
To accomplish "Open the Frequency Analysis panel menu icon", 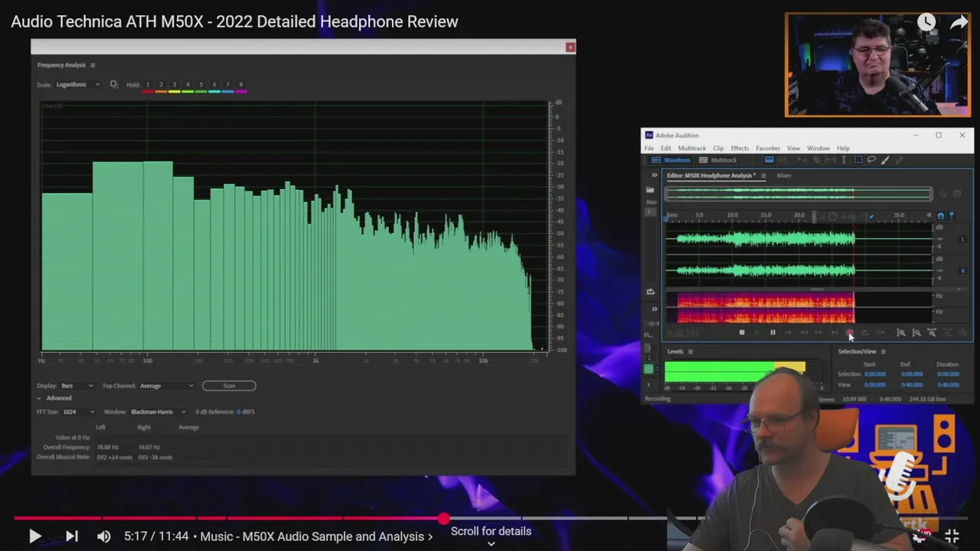I will (93, 65).
